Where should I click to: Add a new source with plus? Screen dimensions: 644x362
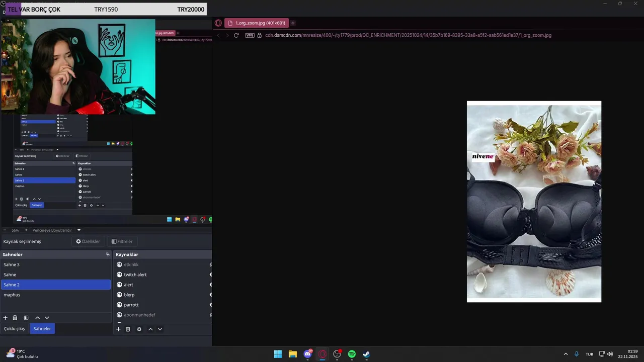click(118, 329)
